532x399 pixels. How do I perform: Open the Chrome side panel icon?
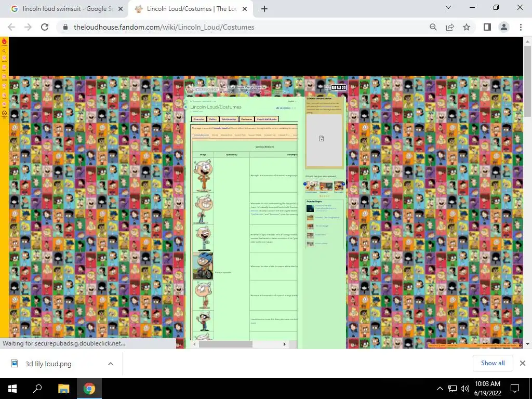[x=487, y=27]
